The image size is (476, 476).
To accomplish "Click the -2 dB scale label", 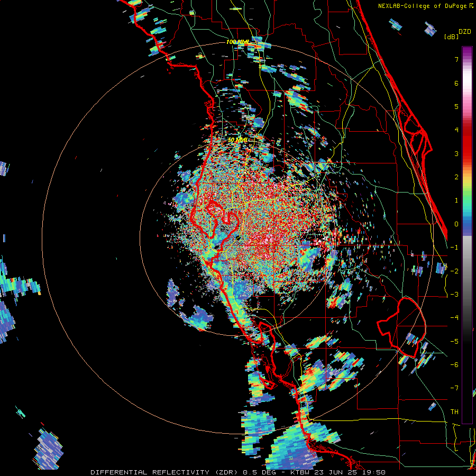I will (x=454, y=271).
